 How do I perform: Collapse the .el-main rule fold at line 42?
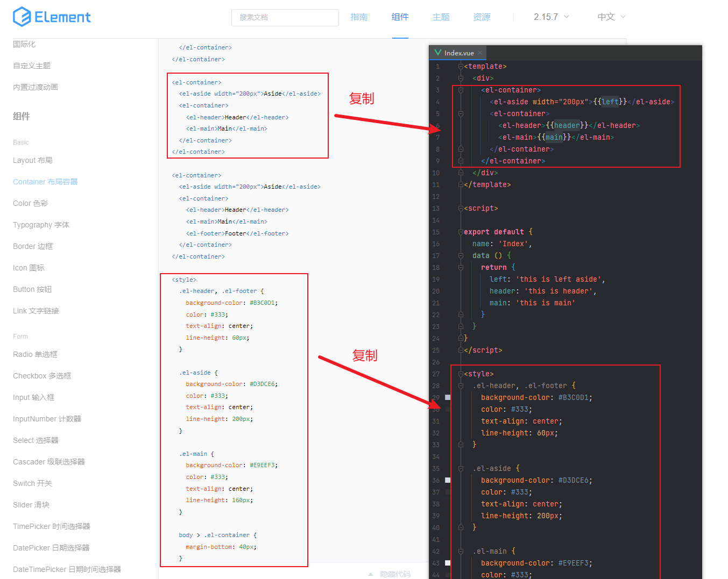[x=461, y=551]
